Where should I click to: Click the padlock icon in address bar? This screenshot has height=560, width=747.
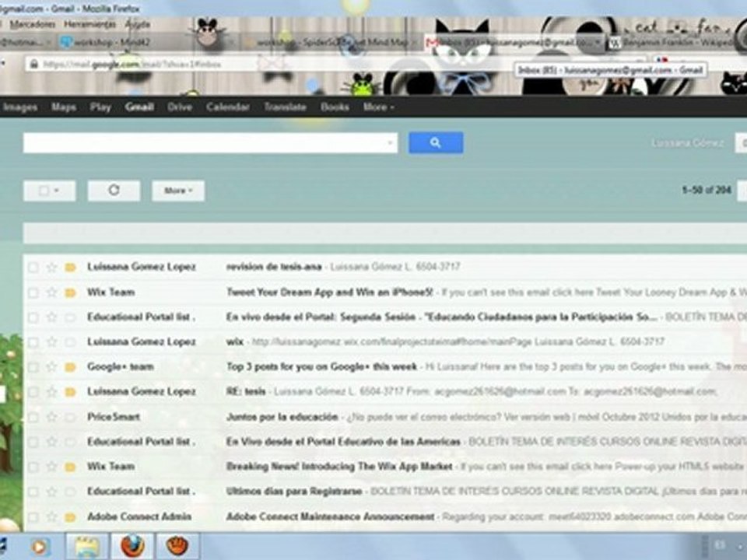coord(33,64)
